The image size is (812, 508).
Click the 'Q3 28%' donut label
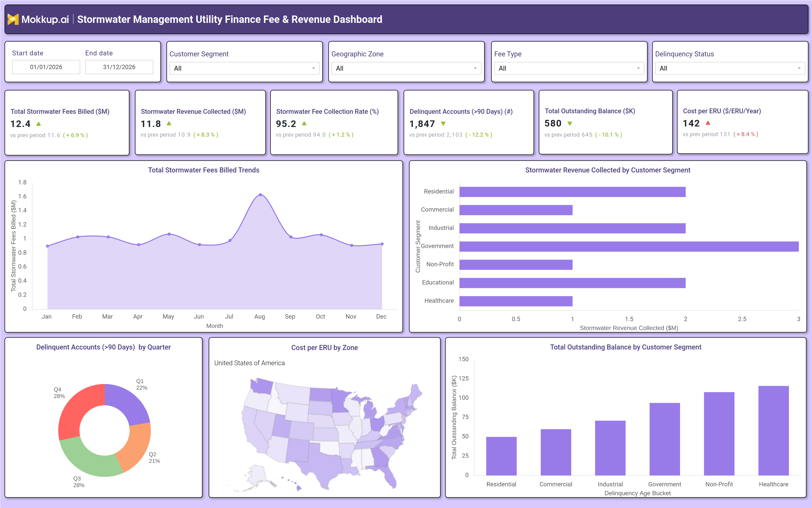click(78, 482)
